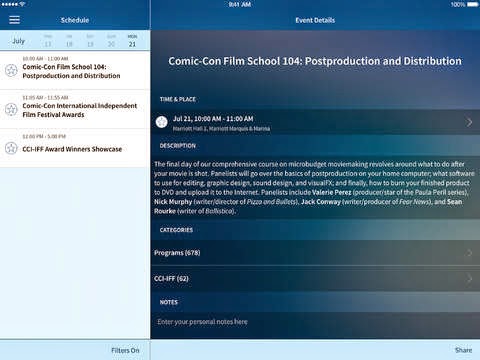Open CCI-IFF Award Winners Showcase row
This screenshot has width=480, height=360.
(75, 148)
